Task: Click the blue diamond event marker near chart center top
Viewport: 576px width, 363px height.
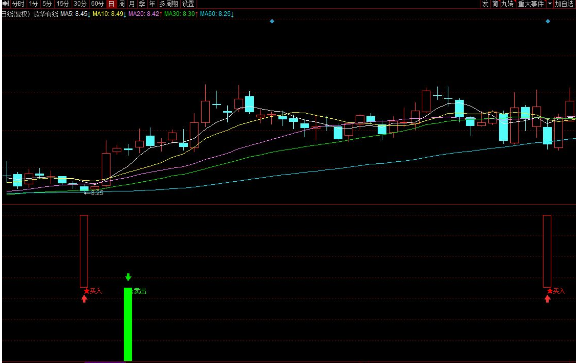Action: point(272,21)
